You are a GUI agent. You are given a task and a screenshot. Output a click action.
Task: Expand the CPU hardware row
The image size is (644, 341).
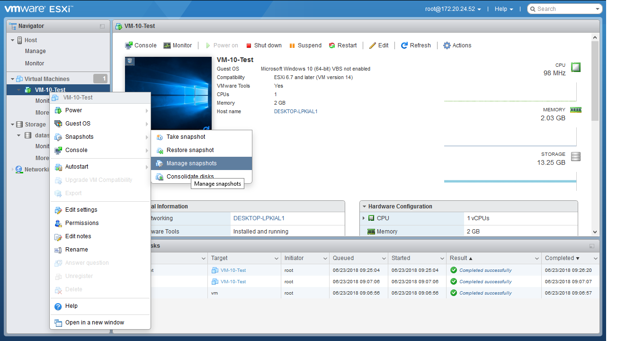(364, 218)
